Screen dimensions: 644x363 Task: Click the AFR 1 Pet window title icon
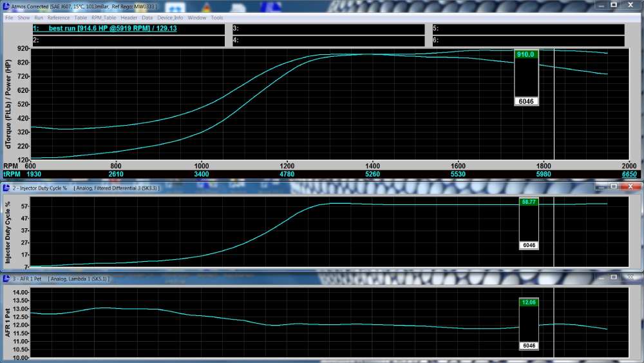pyautogui.click(x=6, y=279)
